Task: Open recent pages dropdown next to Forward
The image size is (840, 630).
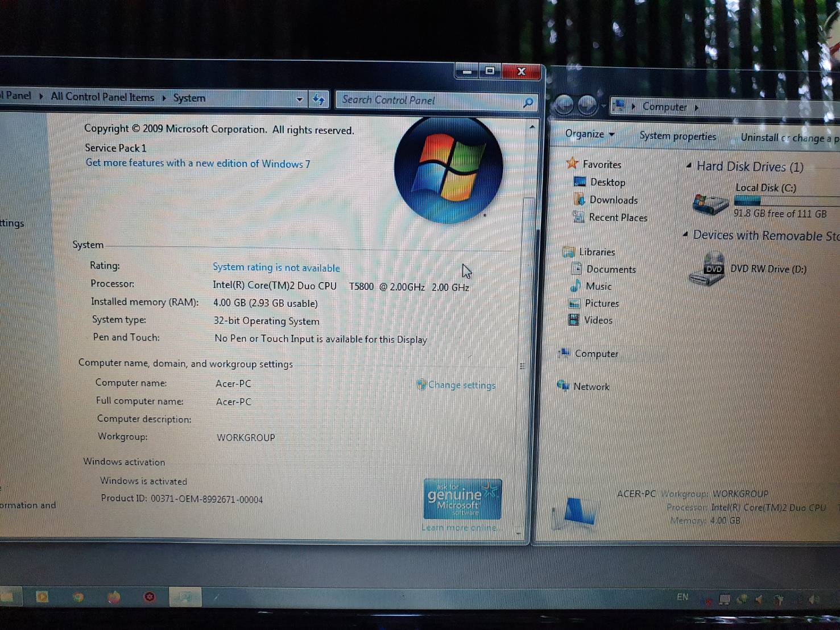Action: pyautogui.click(x=603, y=106)
